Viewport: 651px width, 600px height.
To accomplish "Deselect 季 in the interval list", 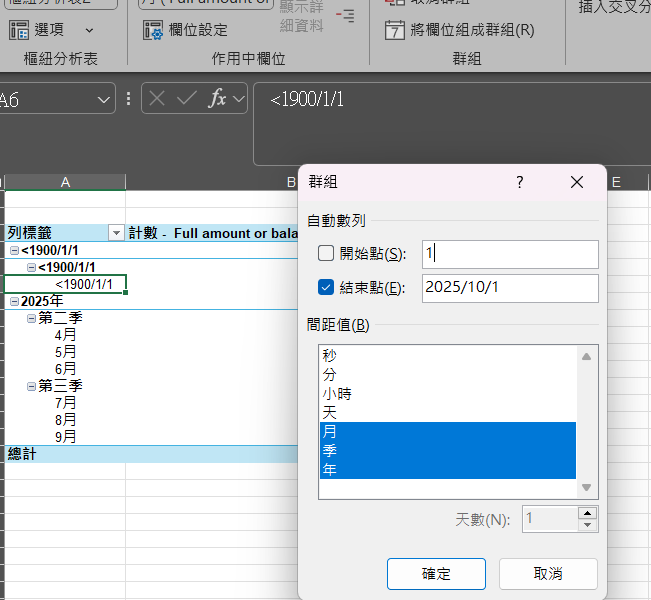I will pos(330,450).
